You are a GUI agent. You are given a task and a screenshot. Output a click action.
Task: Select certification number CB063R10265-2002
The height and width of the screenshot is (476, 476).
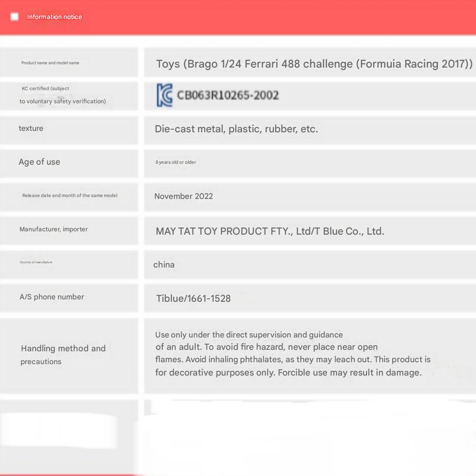[228, 95]
